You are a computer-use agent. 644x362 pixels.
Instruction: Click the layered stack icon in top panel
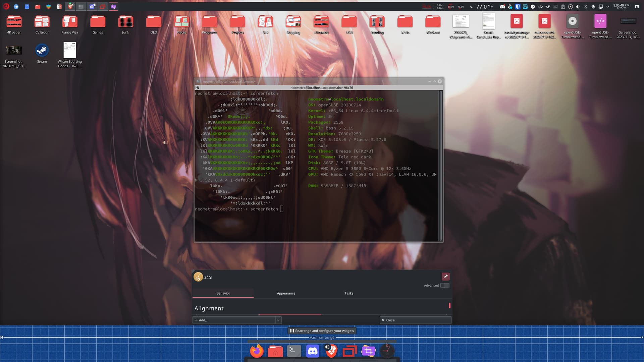[x=48, y=6]
